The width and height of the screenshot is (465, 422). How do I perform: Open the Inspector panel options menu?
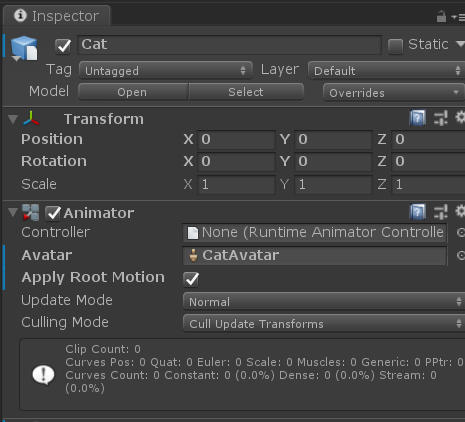click(459, 17)
